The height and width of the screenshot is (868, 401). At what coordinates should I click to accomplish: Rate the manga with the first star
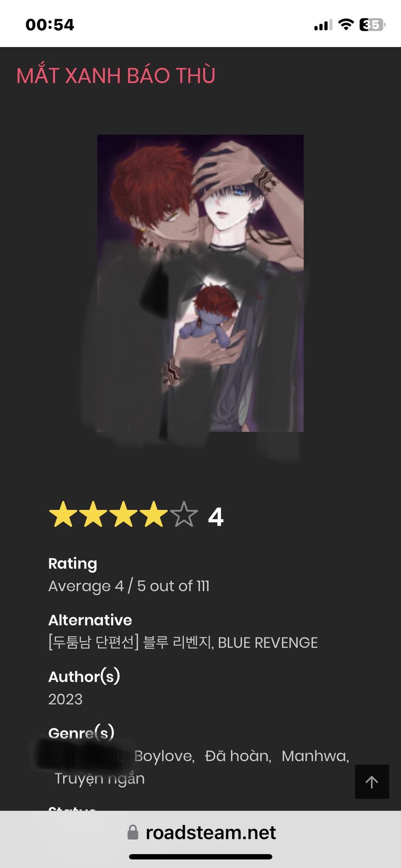tap(63, 514)
